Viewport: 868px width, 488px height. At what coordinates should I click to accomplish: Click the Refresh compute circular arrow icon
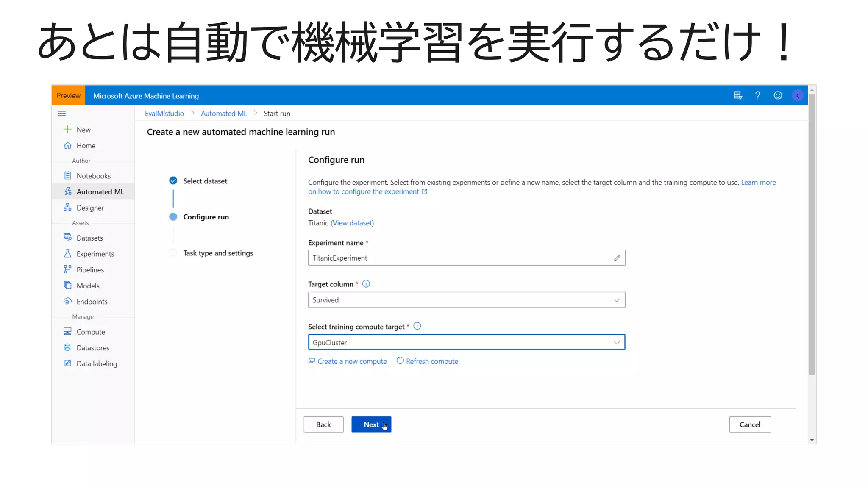[x=400, y=360]
